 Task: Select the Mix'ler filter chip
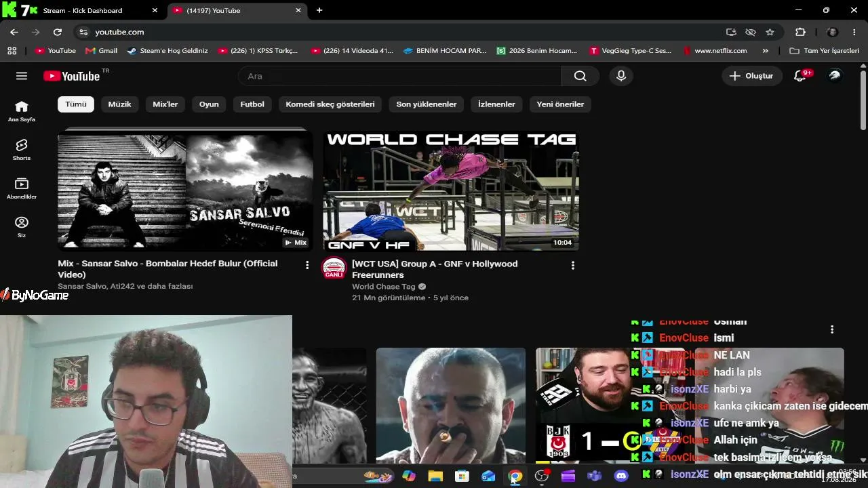[x=165, y=104]
